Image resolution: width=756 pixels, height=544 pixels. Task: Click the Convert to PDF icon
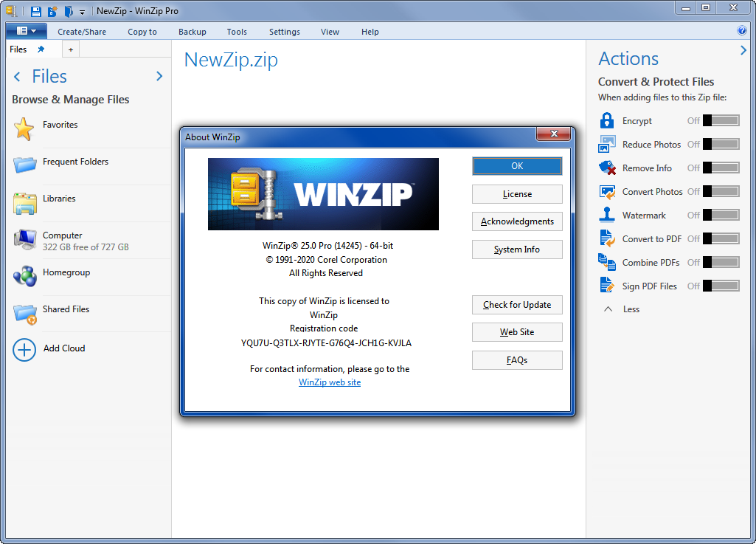[x=607, y=238]
